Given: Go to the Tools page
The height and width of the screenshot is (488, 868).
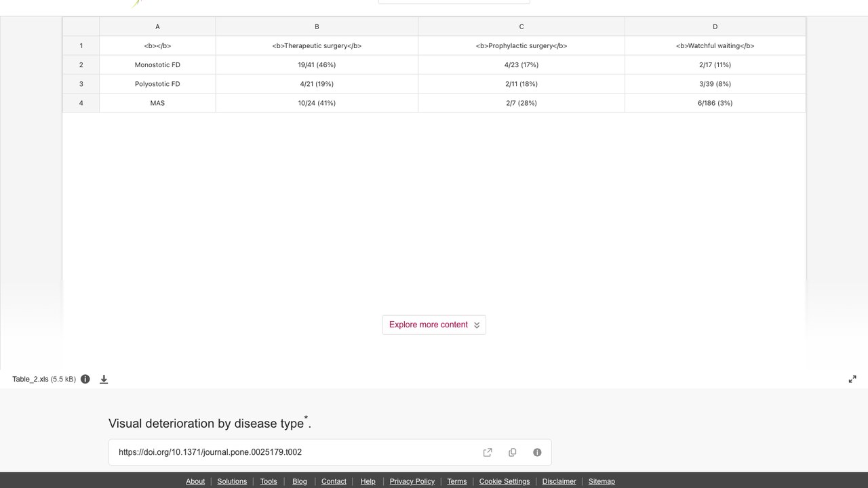Looking at the screenshot, I should click(269, 482).
